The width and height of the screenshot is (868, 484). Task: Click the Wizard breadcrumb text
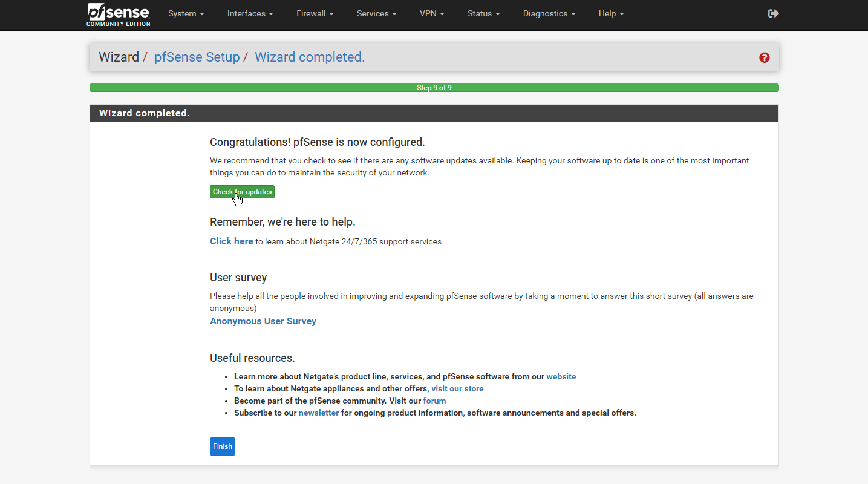click(x=119, y=57)
